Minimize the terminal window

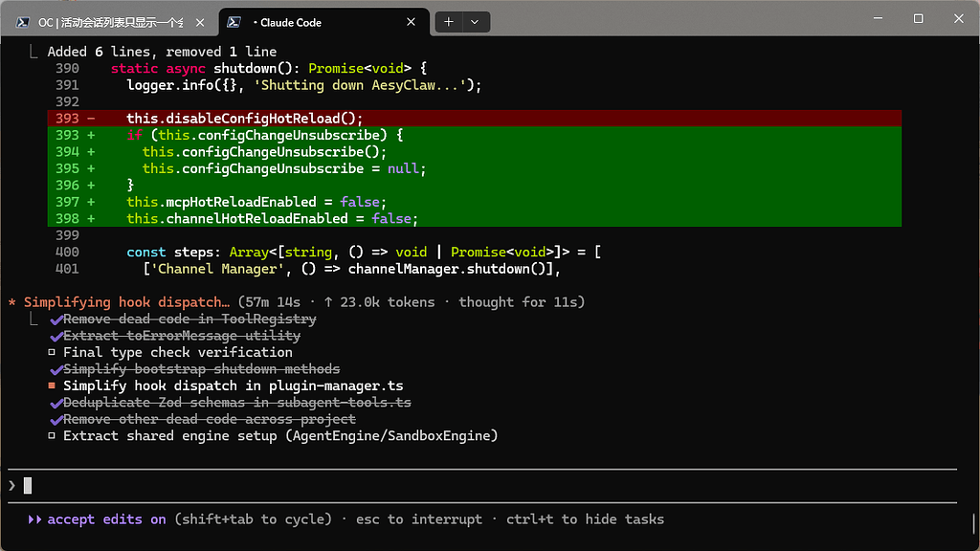click(x=878, y=19)
